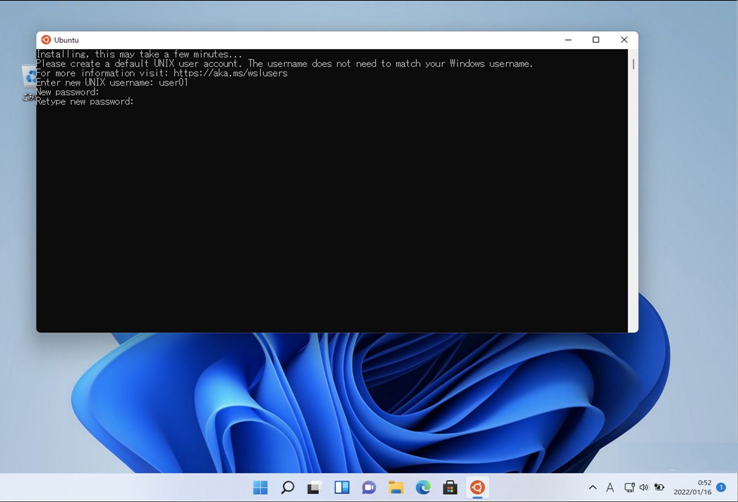Click the Retype new password prompt line
This screenshot has height=502, width=738.
pyautogui.click(x=85, y=101)
